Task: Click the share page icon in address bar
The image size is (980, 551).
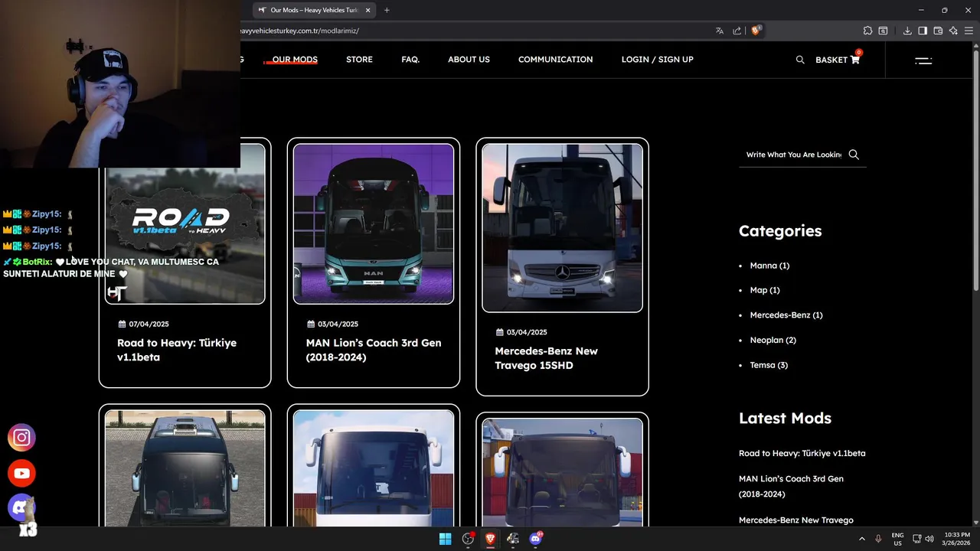Action: (737, 31)
